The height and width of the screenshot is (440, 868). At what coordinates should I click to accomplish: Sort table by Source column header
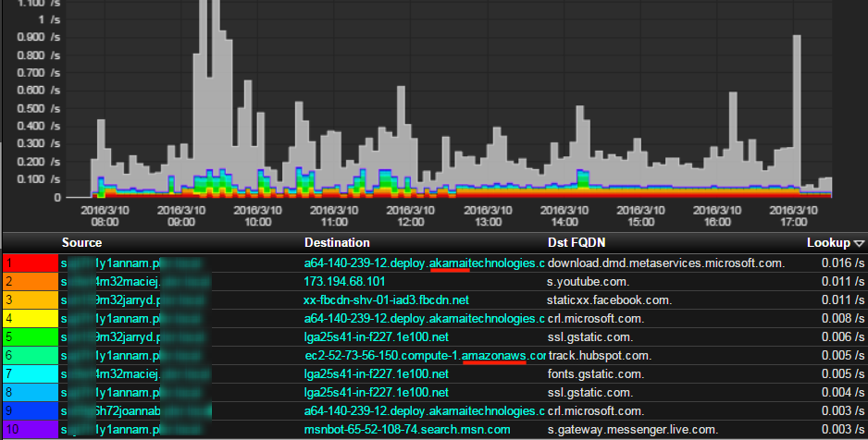(81, 243)
